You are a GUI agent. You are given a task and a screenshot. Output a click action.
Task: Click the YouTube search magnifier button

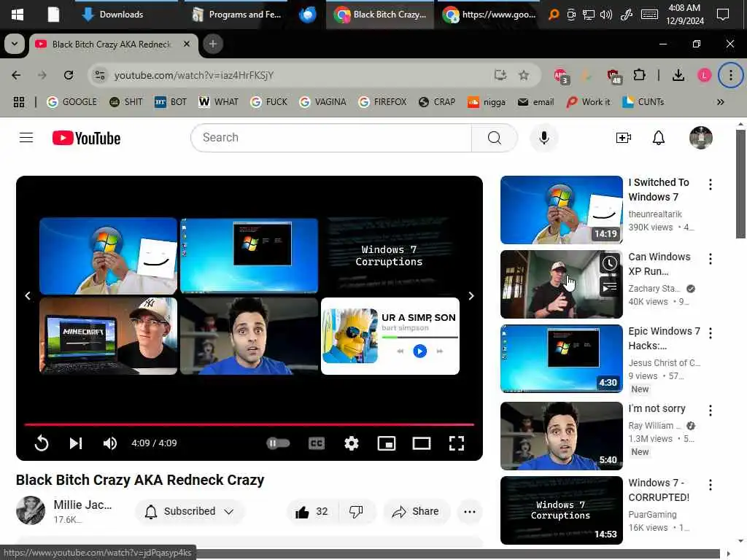point(494,138)
